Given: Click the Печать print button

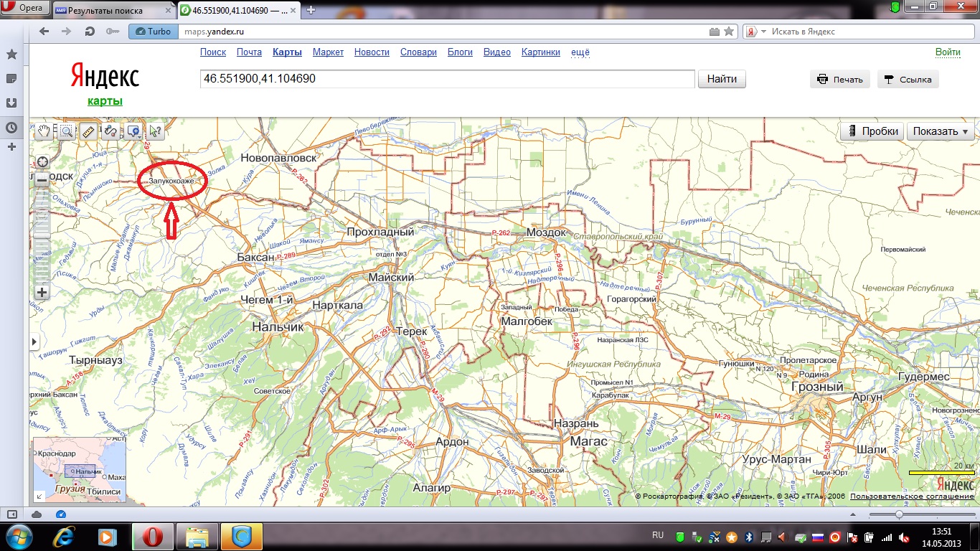Looking at the screenshot, I should [840, 80].
